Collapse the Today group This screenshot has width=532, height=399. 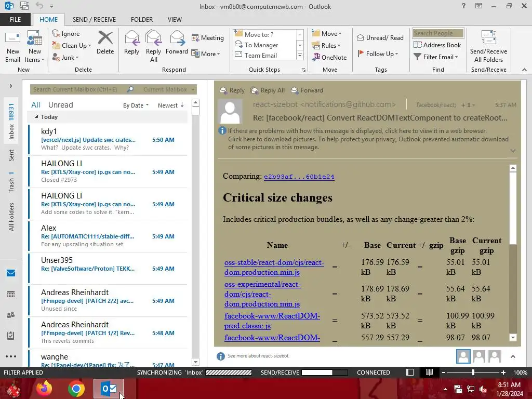(x=36, y=117)
